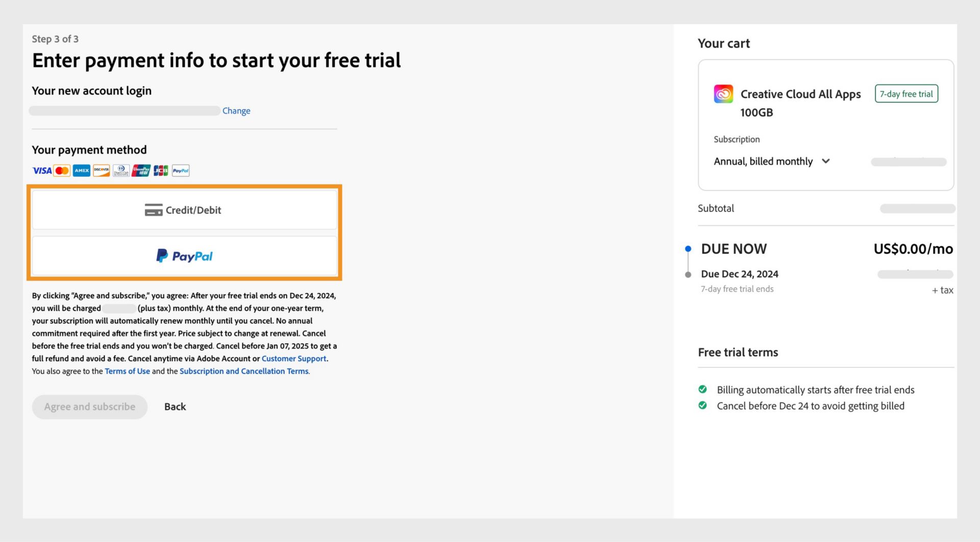Click the 'Your cart' heading
This screenshot has height=542, width=980.
724,43
